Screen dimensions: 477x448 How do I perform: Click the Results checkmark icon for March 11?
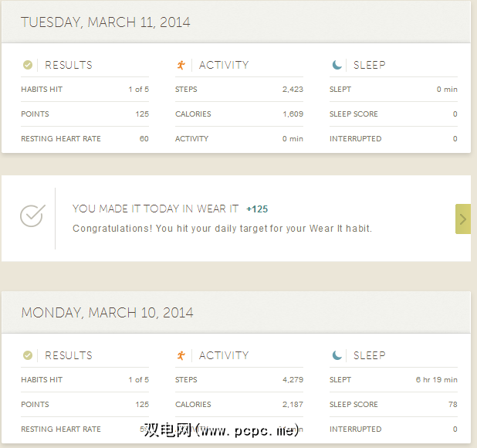[28, 66]
